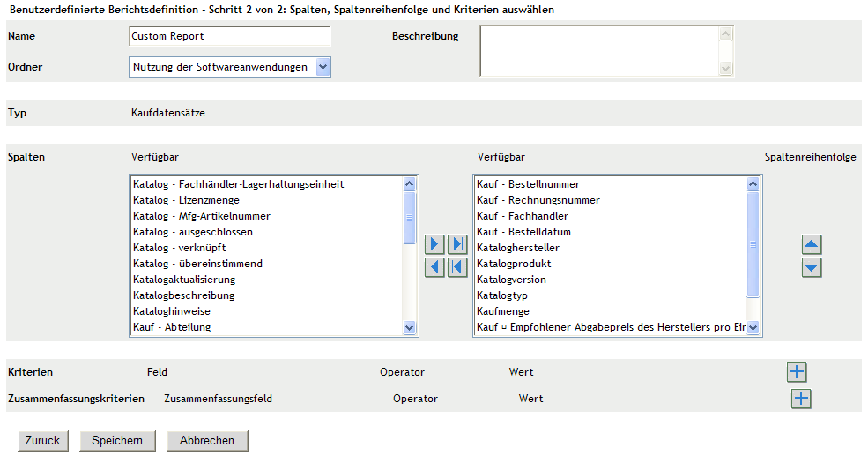Select 'Kauf Empfohlener Abgabepreis des Herstellers' entry

coord(612,327)
